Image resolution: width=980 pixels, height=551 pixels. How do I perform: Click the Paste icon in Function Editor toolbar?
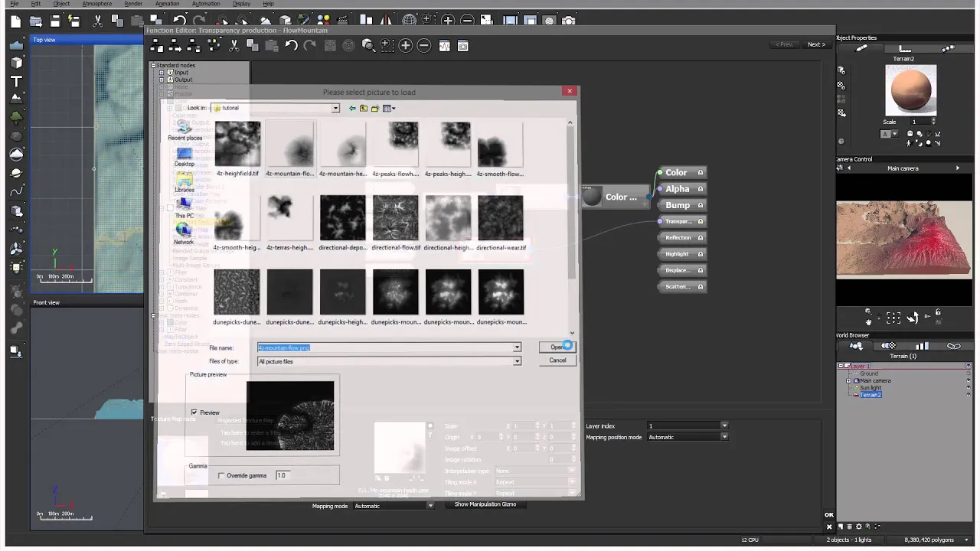pyautogui.click(x=271, y=46)
